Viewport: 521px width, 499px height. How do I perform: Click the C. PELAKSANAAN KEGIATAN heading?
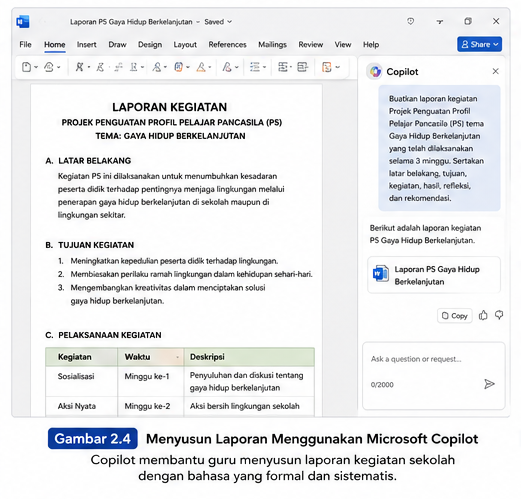103,335
